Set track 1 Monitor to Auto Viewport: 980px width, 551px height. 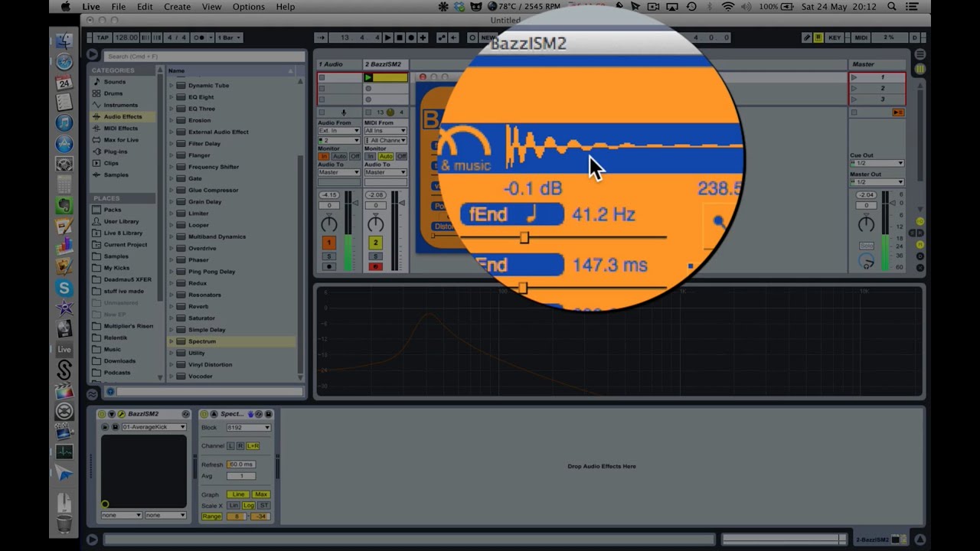point(339,156)
